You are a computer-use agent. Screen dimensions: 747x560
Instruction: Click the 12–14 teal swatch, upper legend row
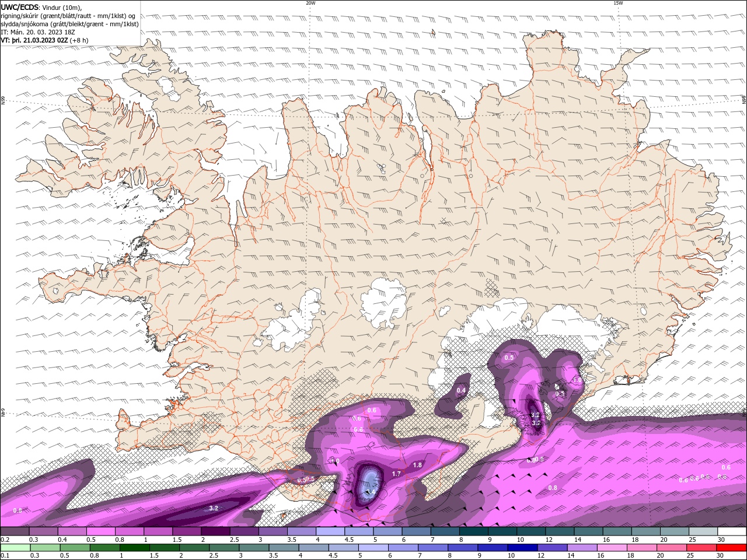(560, 531)
